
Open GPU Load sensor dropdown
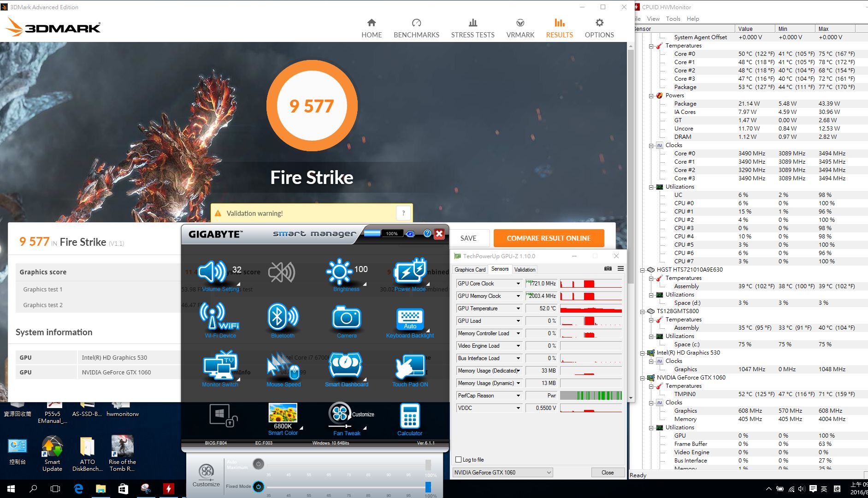point(518,321)
